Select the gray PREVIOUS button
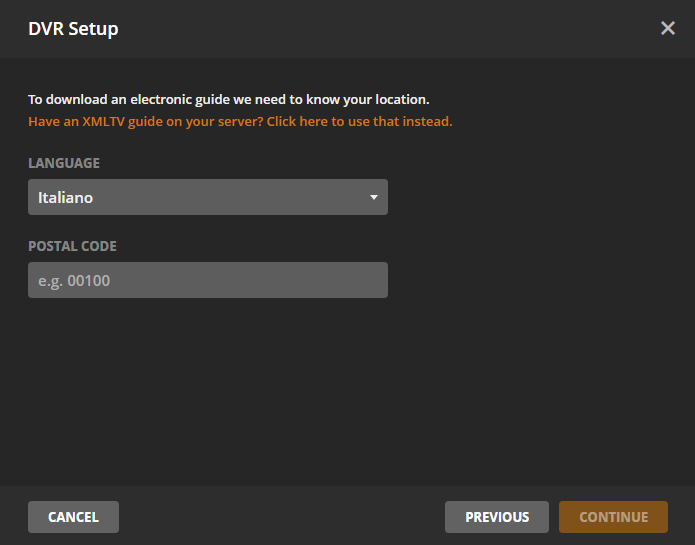The image size is (695, 545). (497, 517)
